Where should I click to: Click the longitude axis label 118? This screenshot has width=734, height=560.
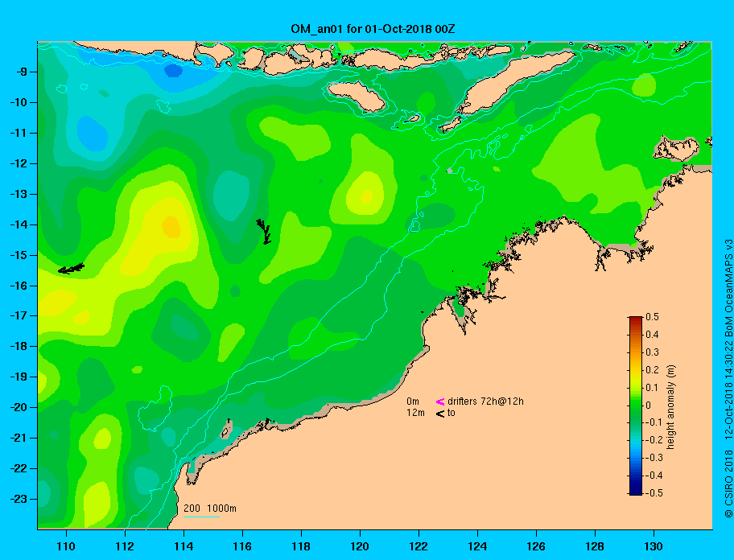[x=301, y=546]
